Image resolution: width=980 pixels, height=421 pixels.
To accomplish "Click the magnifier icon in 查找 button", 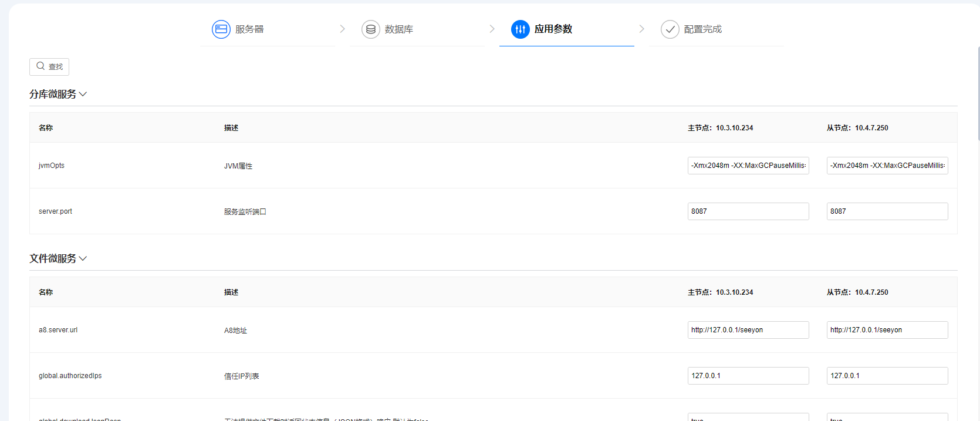I will [x=40, y=66].
